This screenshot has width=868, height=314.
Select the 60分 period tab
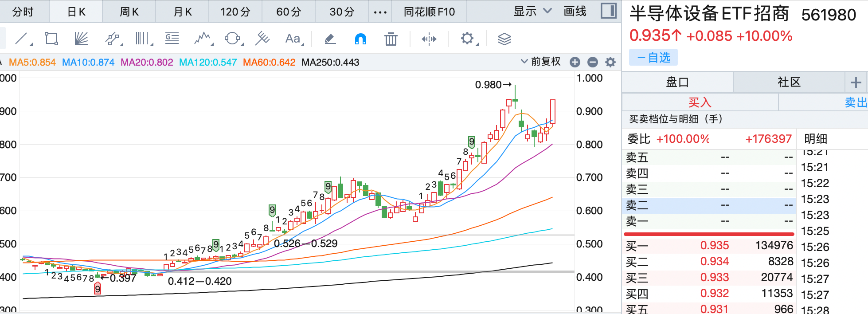(x=289, y=12)
